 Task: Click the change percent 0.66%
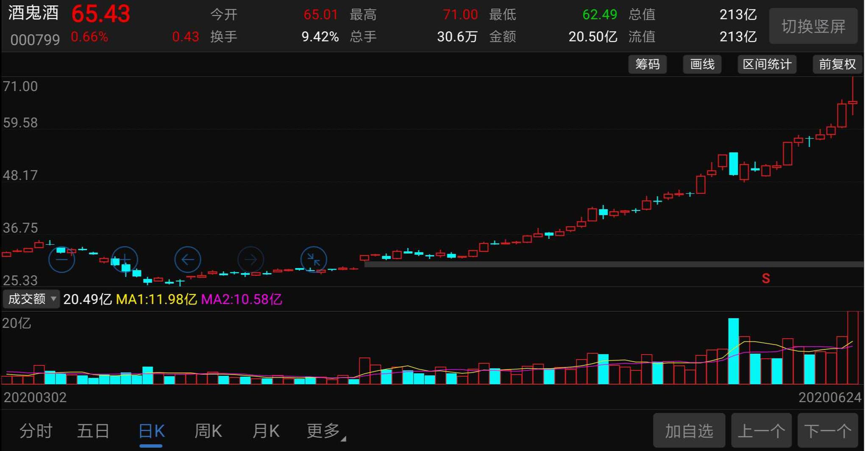89,37
